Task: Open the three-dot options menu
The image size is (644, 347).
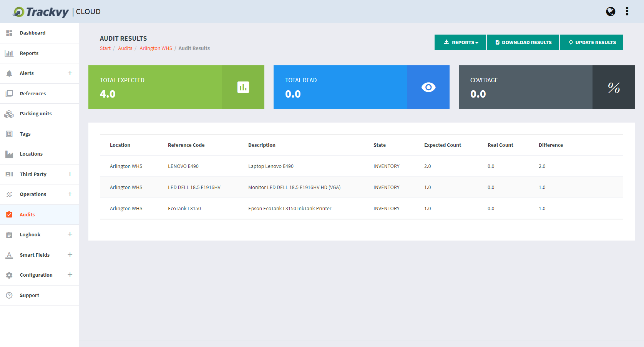Action: point(627,11)
